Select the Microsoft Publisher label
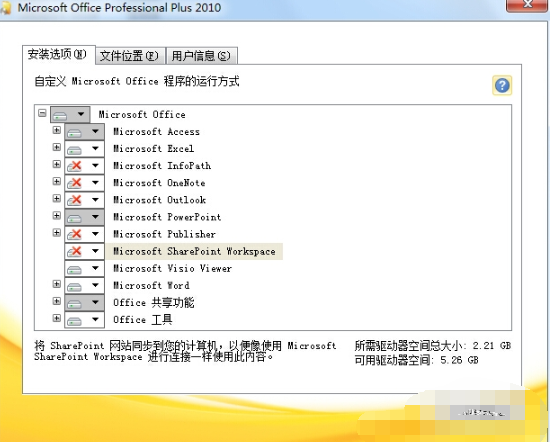This screenshot has height=442, width=550. point(164,234)
